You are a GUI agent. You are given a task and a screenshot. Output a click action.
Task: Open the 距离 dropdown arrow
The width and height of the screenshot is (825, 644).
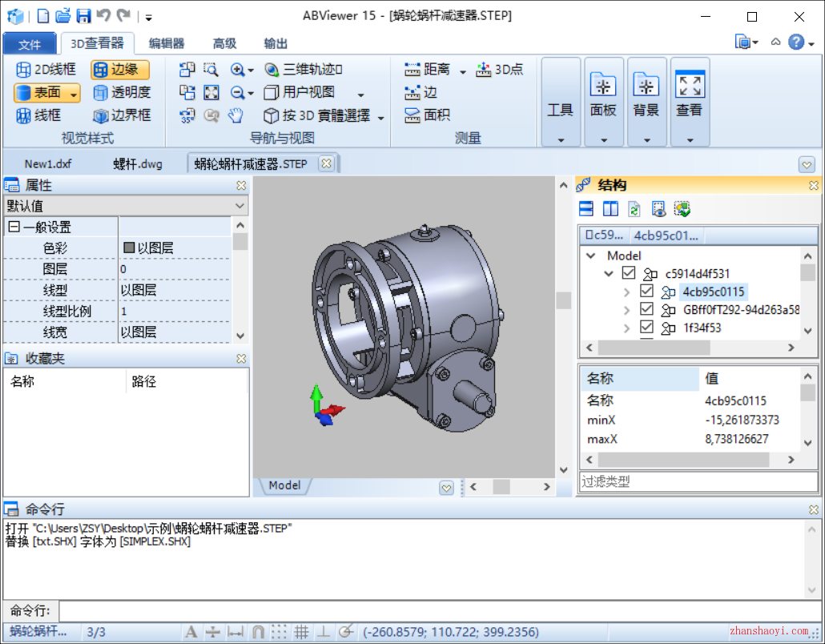pos(462,71)
